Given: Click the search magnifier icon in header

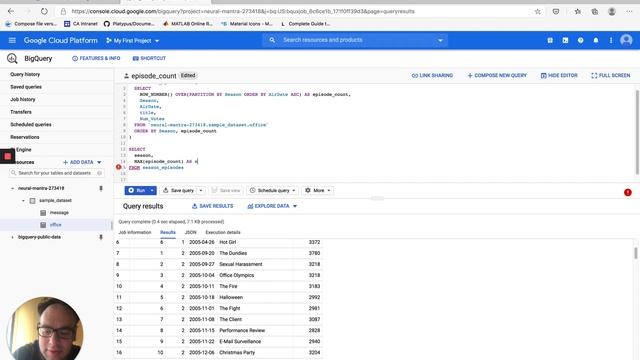Looking at the screenshot, I should [x=272, y=40].
